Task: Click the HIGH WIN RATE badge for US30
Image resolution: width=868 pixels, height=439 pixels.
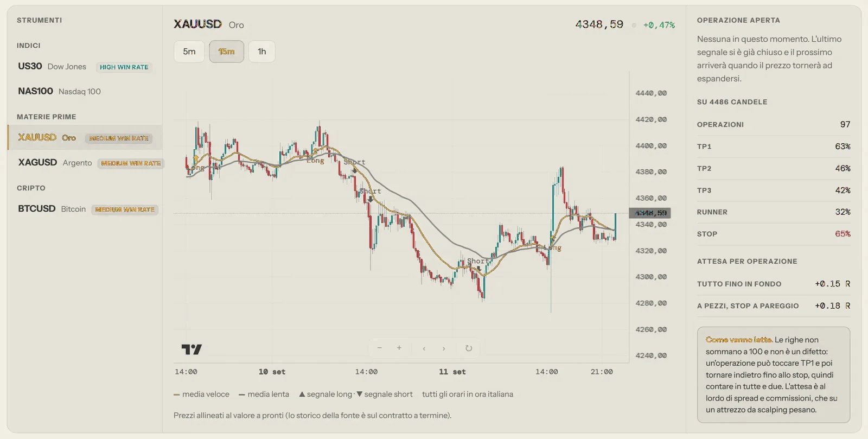Action: (124, 67)
